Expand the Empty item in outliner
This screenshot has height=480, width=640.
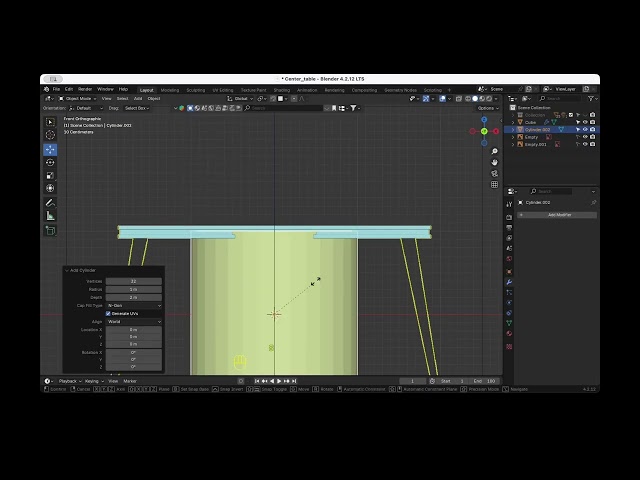pos(513,137)
